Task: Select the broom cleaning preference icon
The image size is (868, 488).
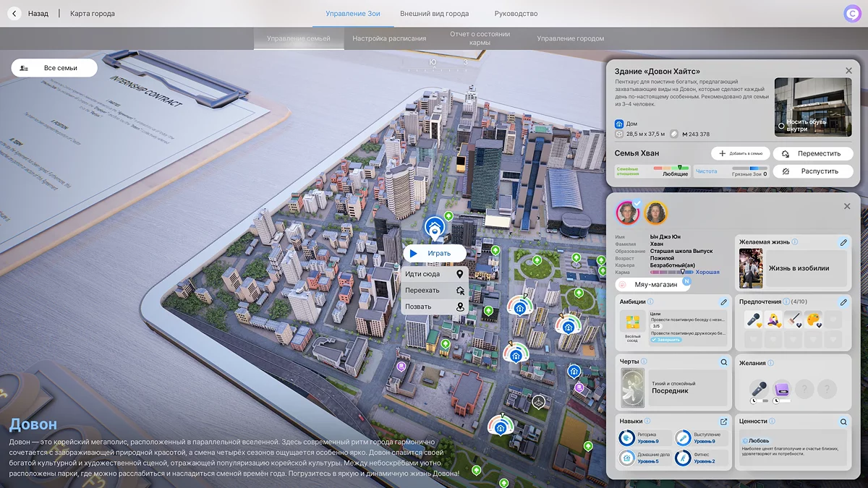Action: (793, 320)
